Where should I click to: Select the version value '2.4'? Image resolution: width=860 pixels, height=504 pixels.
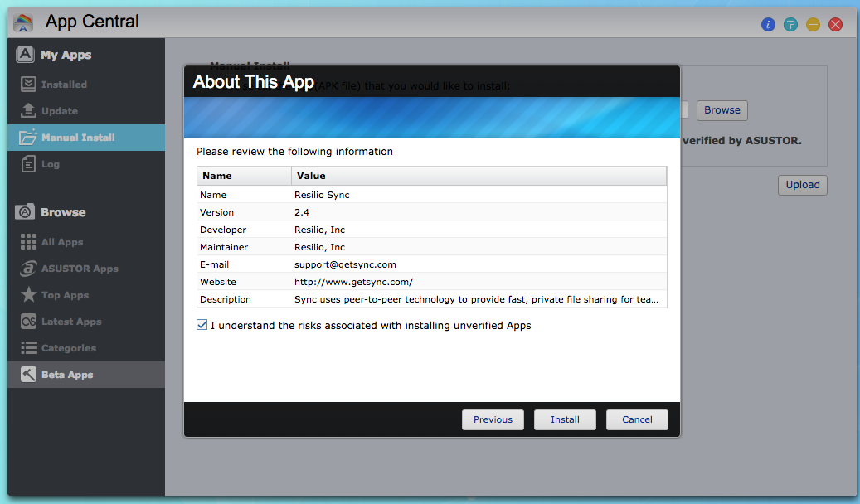click(x=302, y=212)
